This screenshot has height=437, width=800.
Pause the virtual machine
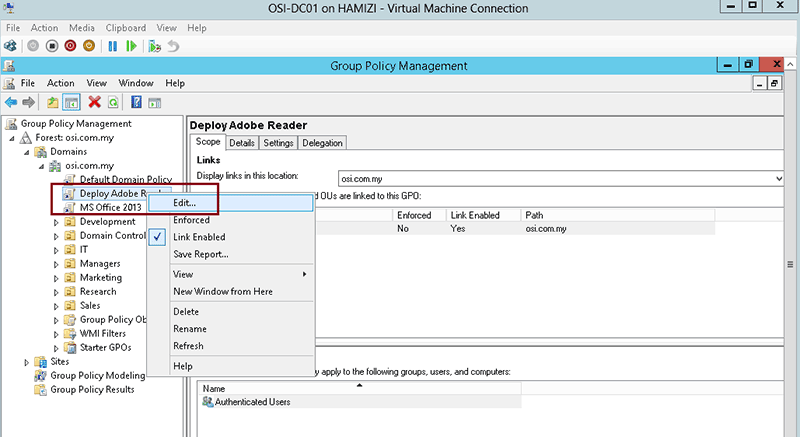(x=113, y=46)
